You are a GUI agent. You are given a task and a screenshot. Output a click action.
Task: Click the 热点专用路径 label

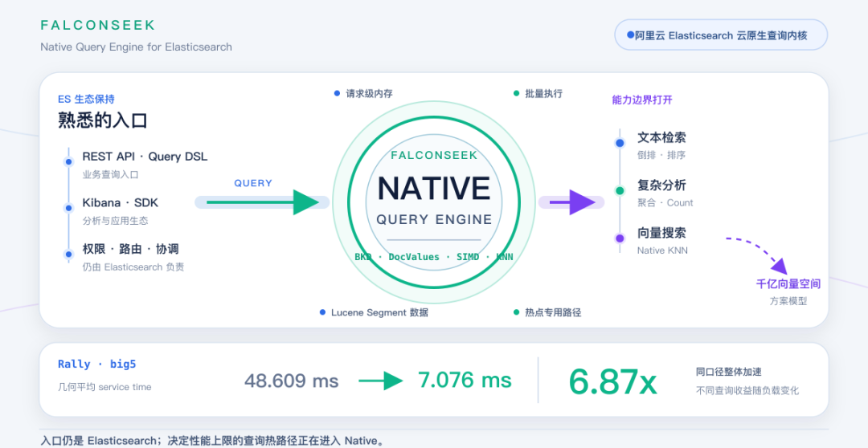tap(553, 312)
